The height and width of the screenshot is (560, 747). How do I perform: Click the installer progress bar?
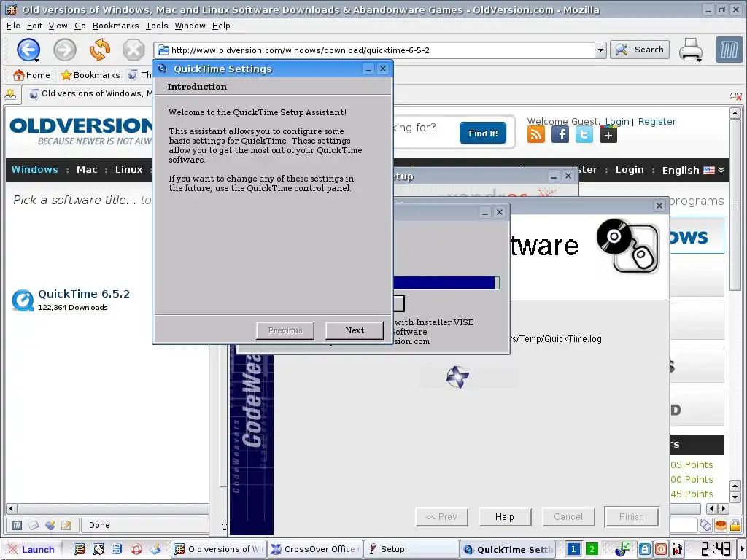[446, 283]
